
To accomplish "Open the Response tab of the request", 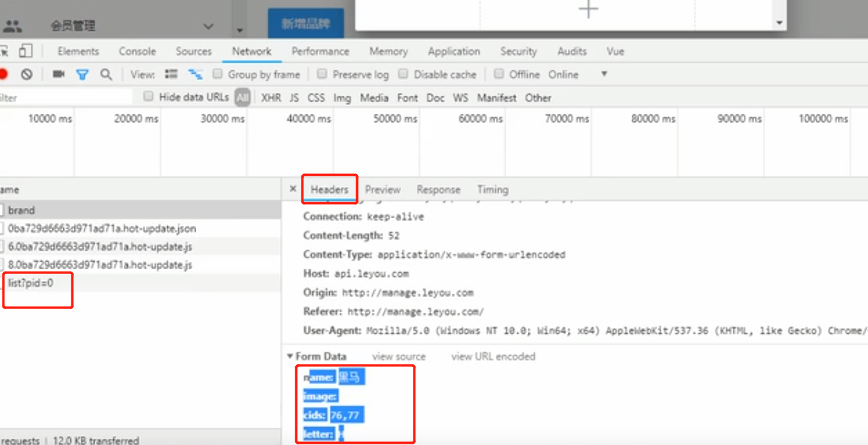I will coord(439,190).
